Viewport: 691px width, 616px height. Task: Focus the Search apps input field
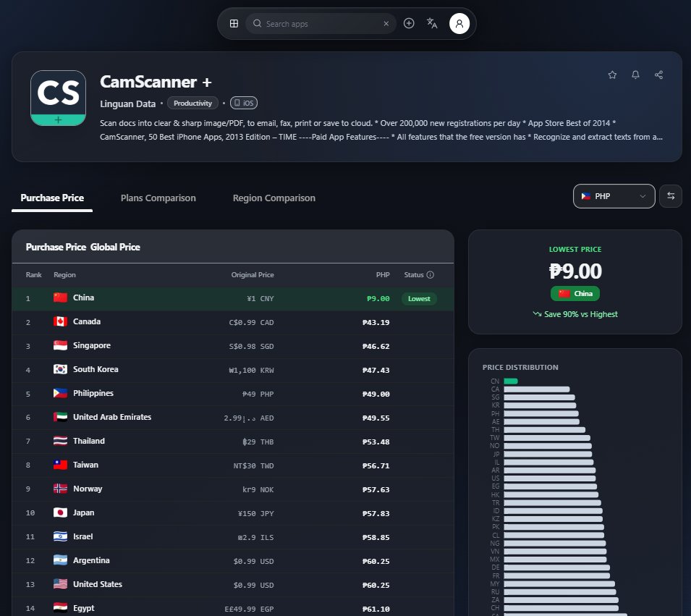click(322, 24)
